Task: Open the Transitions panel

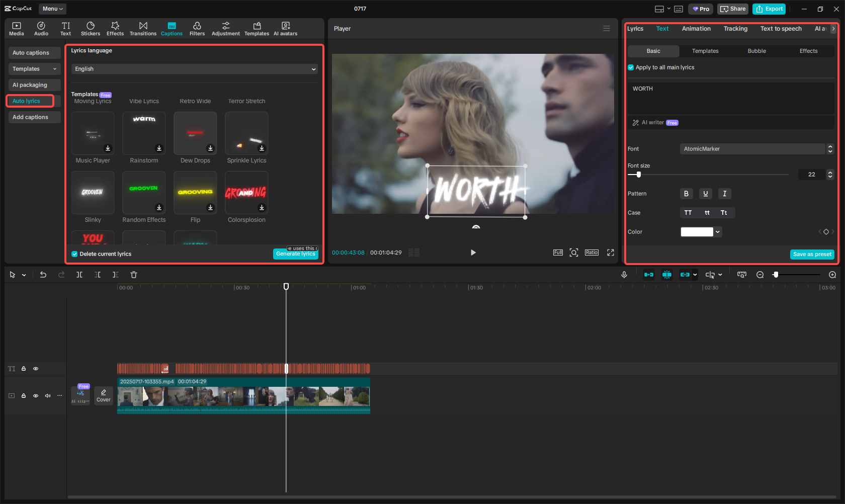Action: pos(143,28)
